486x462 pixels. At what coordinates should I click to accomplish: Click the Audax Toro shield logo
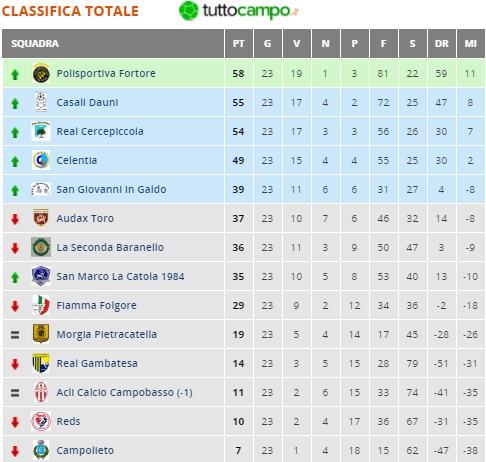(x=41, y=218)
